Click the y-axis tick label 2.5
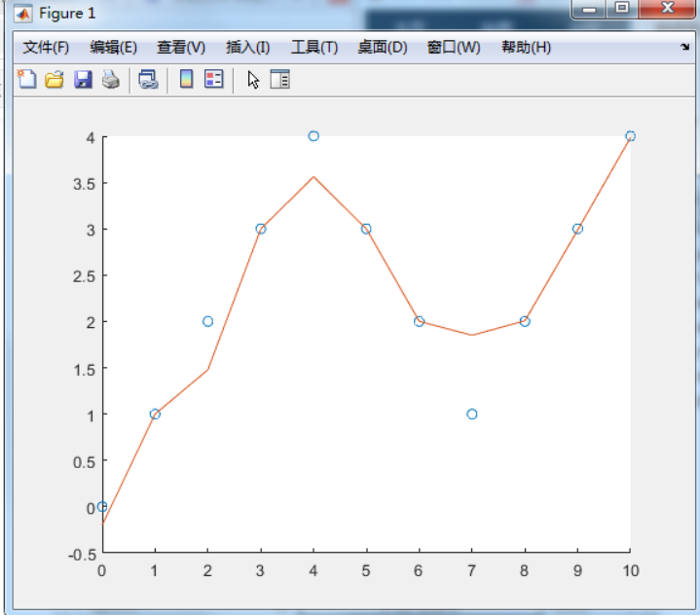The image size is (700, 616). [x=85, y=276]
